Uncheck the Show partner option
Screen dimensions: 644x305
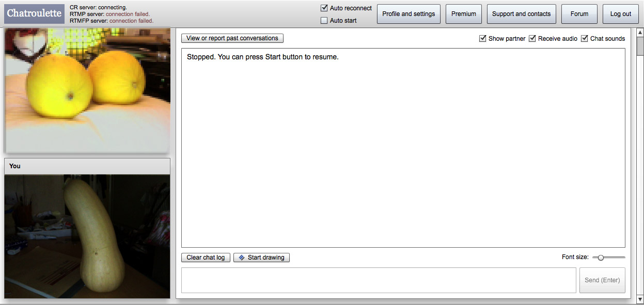pos(483,39)
